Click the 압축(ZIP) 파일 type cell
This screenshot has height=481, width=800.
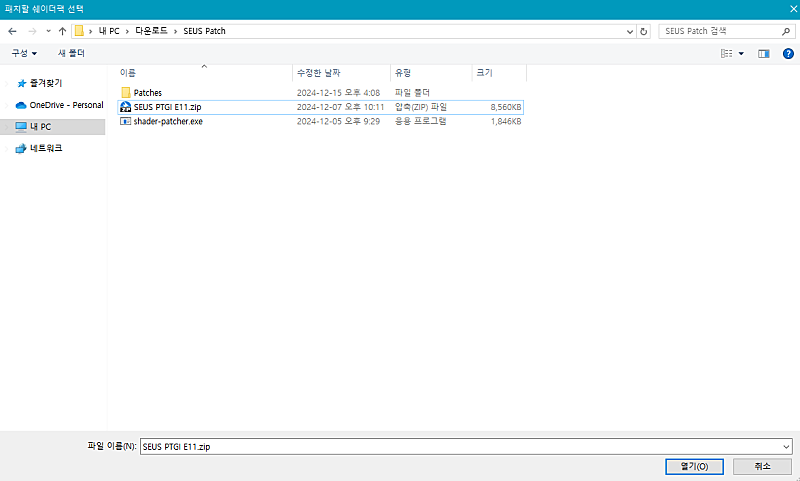(x=420, y=107)
